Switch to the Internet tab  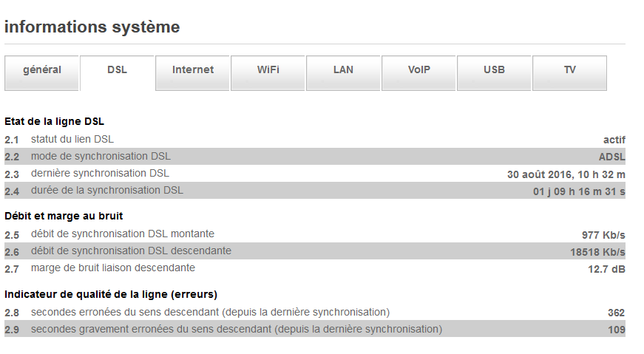click(x=193, y=70)
